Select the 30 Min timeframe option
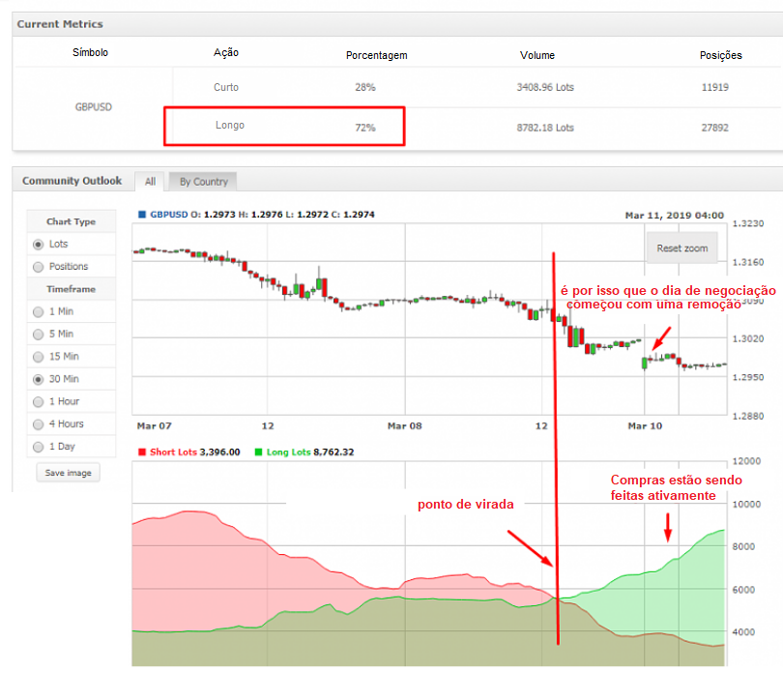 pyautogui.click(x=39, y=380)
